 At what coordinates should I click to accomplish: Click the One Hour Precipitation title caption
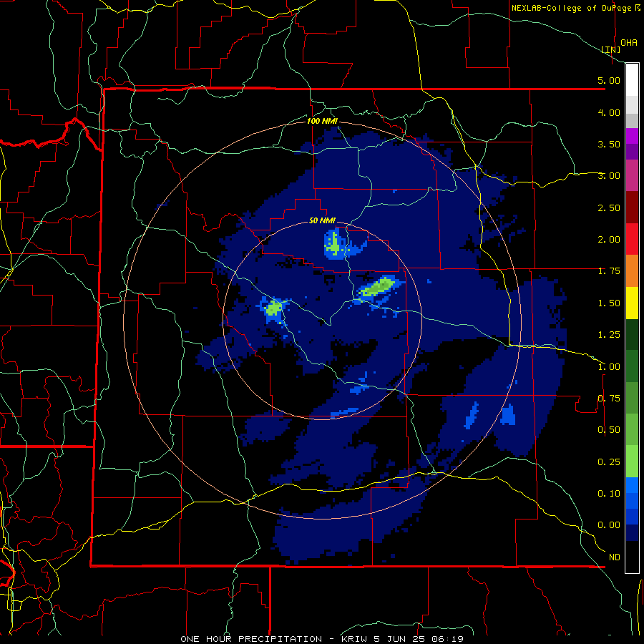(x=322, y=639)
